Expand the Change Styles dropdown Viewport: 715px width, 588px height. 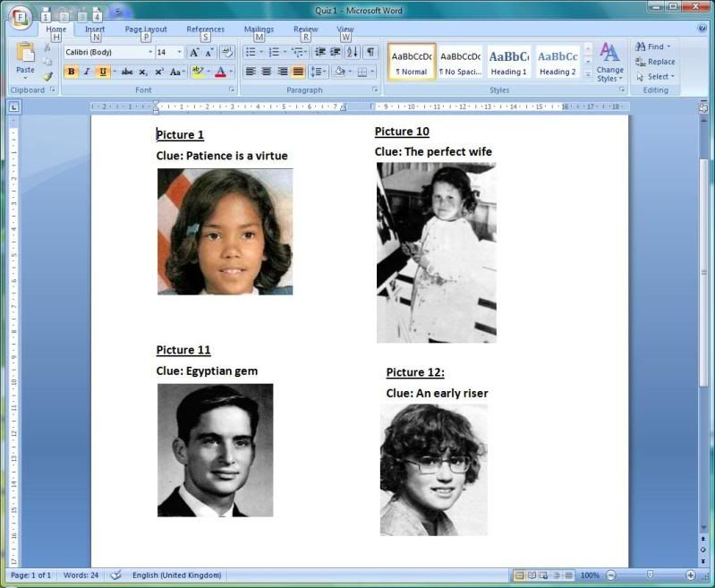click(610, 63)
